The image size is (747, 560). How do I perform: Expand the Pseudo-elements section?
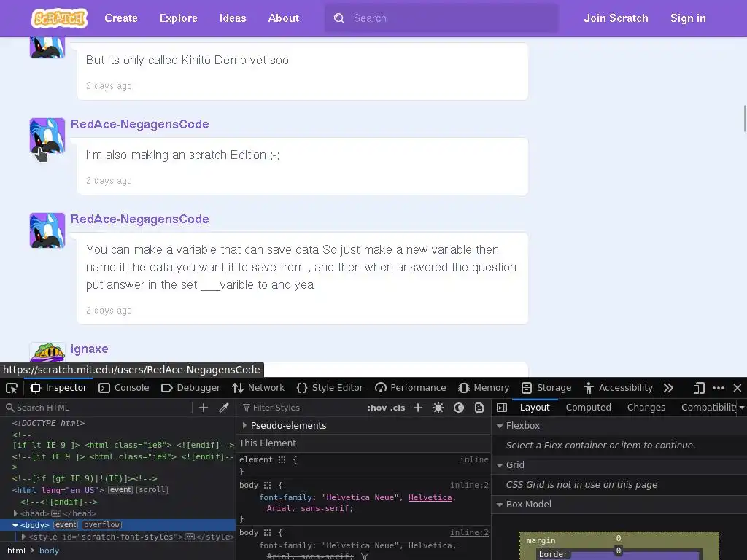[x=244, y=425]
